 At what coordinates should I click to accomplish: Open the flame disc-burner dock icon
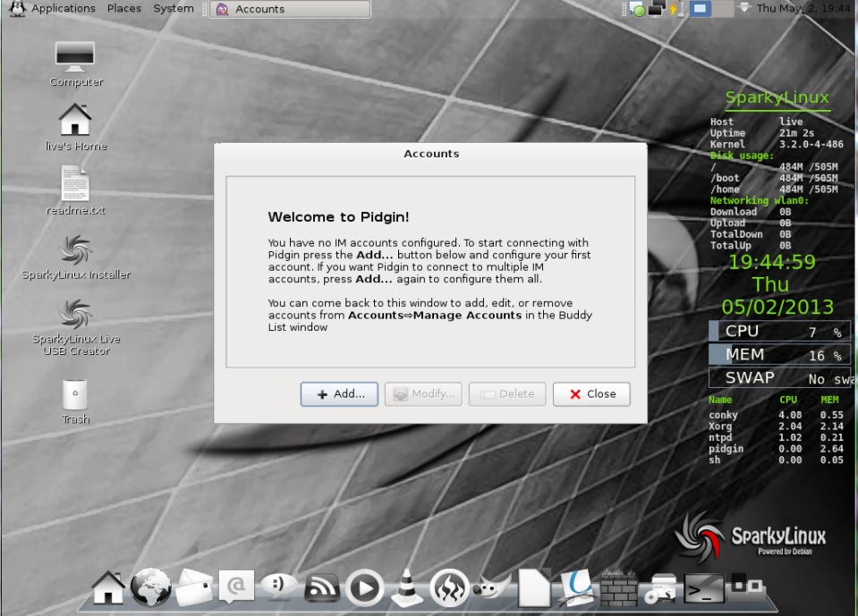(x=449, y=588)
